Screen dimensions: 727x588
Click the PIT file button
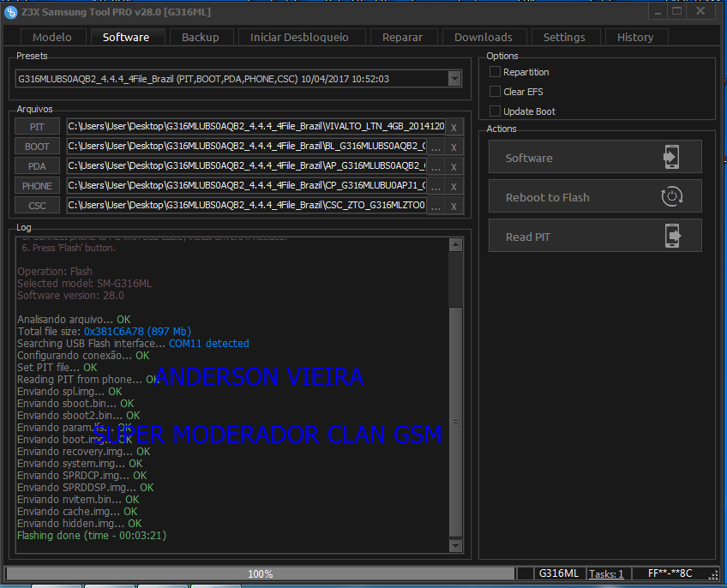point(37,127)
